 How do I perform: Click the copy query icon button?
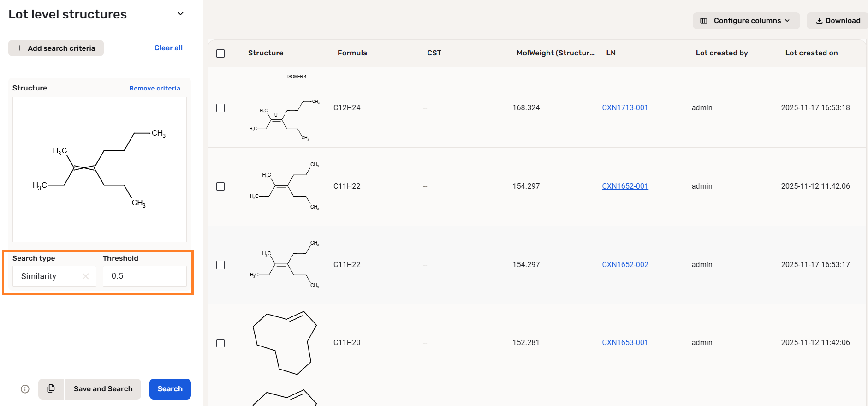(x=51, y=389)
